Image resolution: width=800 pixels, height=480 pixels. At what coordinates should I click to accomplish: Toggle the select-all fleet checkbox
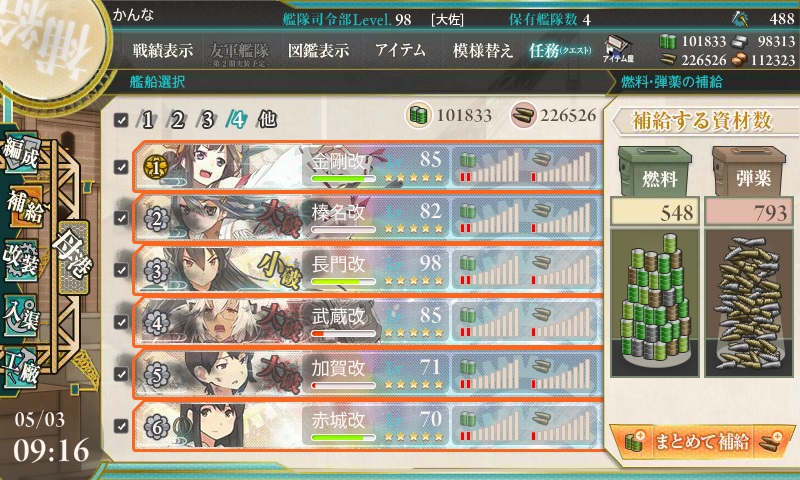(x=121, y=120)
